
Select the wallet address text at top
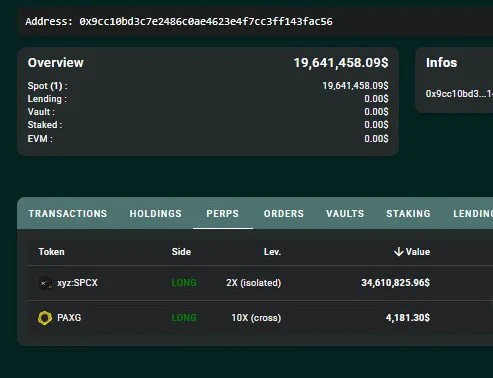pyautogui.click(x=206, y=22)
